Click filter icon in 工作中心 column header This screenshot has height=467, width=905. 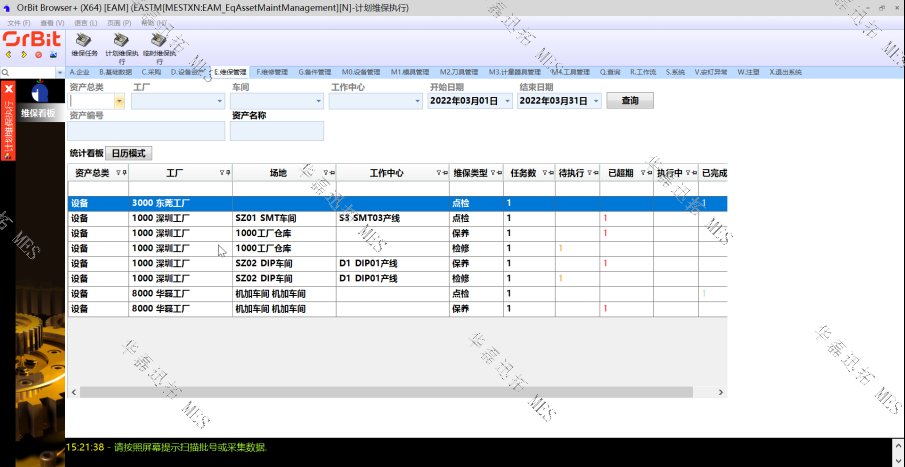click(x=439, y=173)
